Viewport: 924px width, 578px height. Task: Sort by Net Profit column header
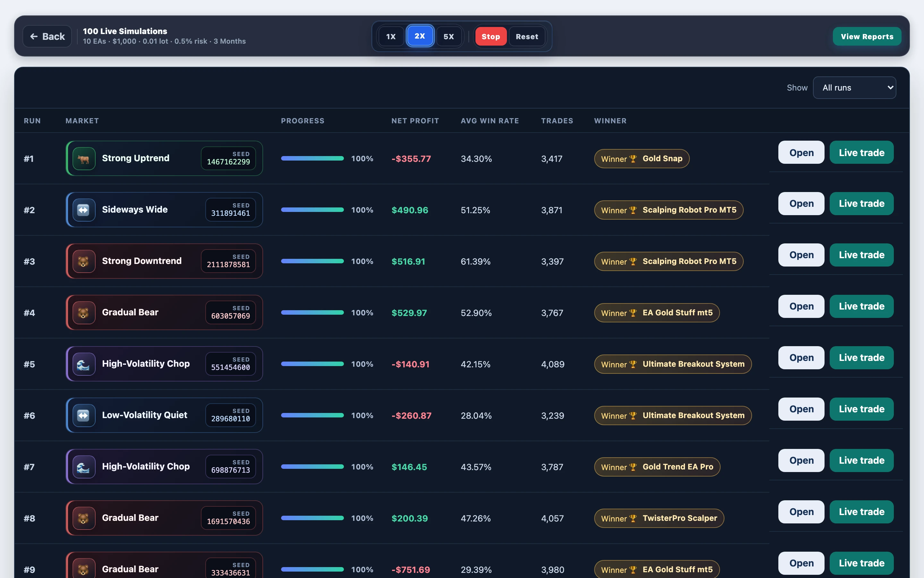pyautogui.click(x=415, y=121)
